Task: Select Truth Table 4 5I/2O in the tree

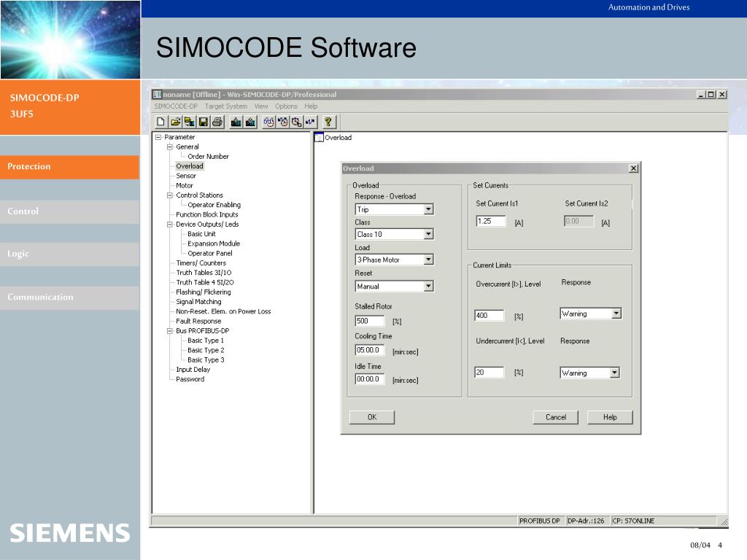Action: click(205, 282)
